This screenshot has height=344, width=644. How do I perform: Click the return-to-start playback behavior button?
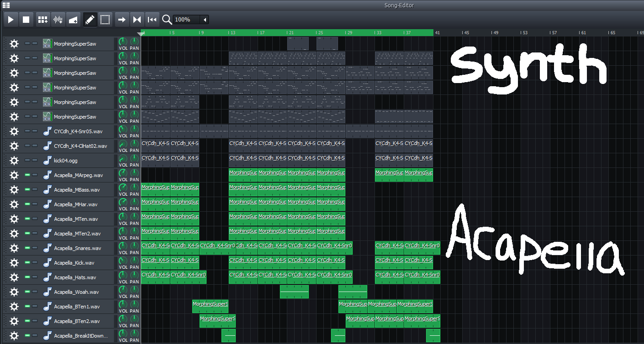click(152, 20)
